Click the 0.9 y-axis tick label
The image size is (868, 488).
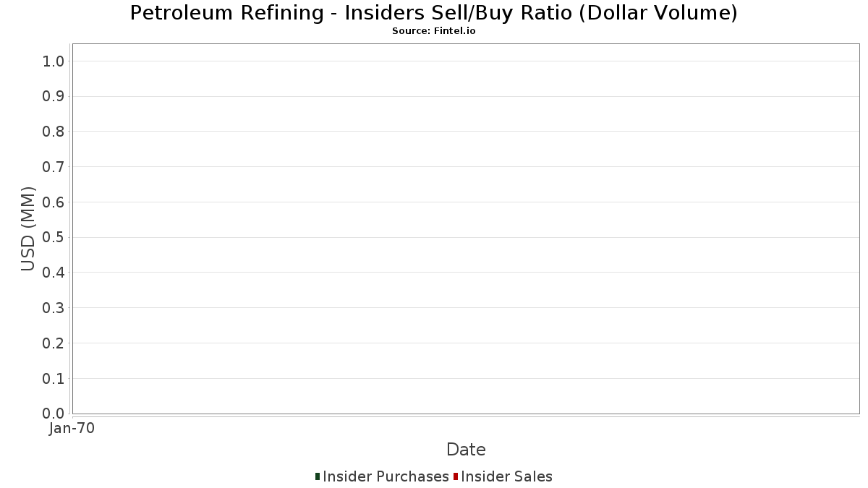coord(54,96)
